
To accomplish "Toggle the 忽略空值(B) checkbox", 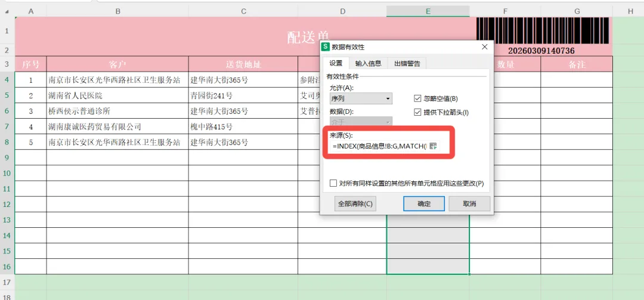I will click(417, 98).
